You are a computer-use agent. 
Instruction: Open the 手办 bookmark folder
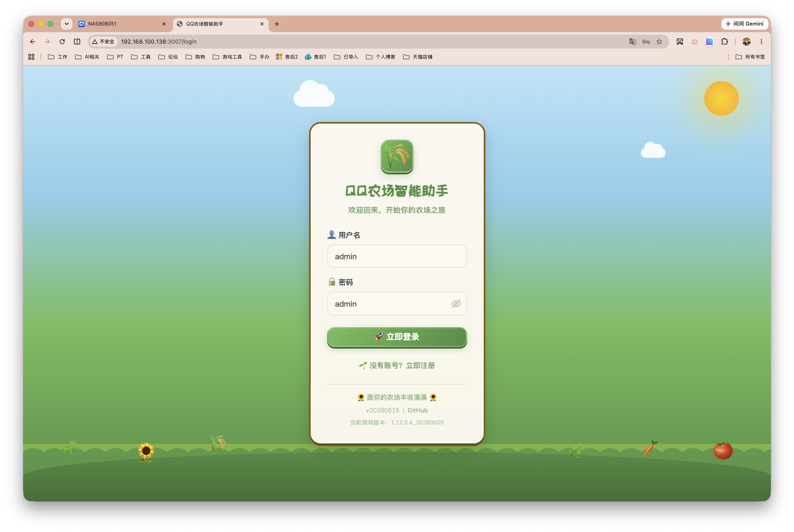coord(260,57)
